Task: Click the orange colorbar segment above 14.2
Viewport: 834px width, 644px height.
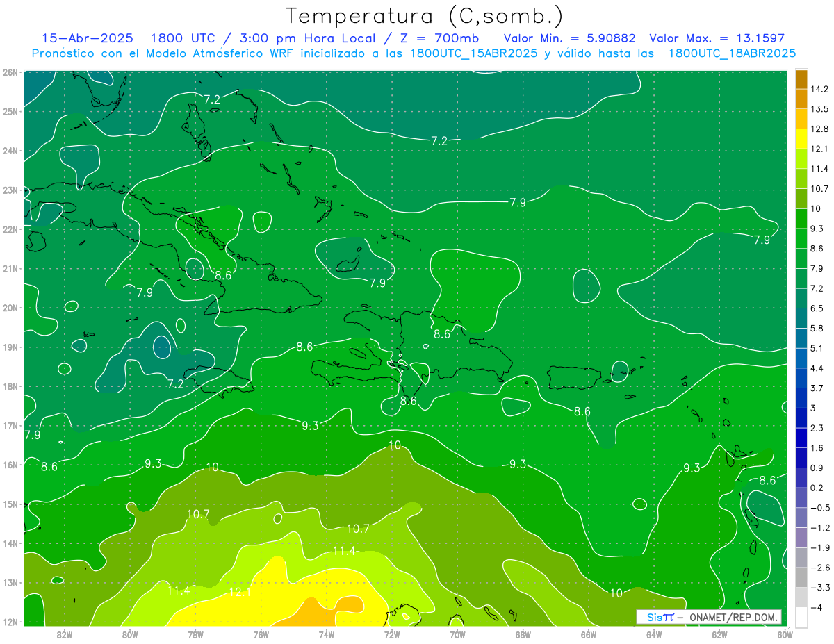Action: (801, 79)
